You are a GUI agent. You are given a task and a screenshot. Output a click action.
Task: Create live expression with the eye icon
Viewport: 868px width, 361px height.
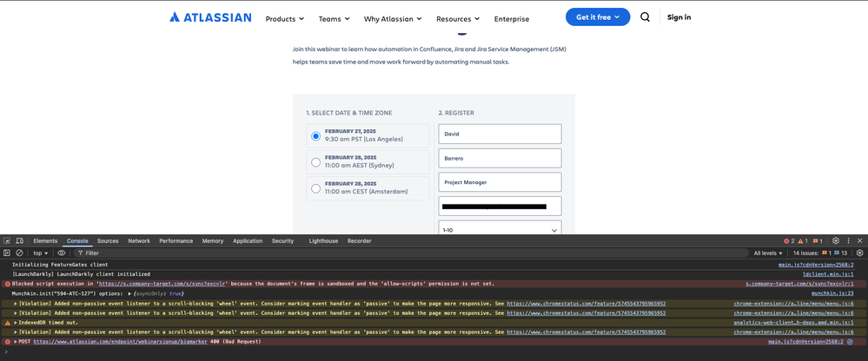pos(62,253)
